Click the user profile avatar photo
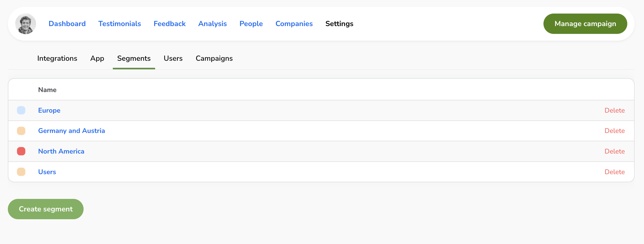 coord(26,24)
